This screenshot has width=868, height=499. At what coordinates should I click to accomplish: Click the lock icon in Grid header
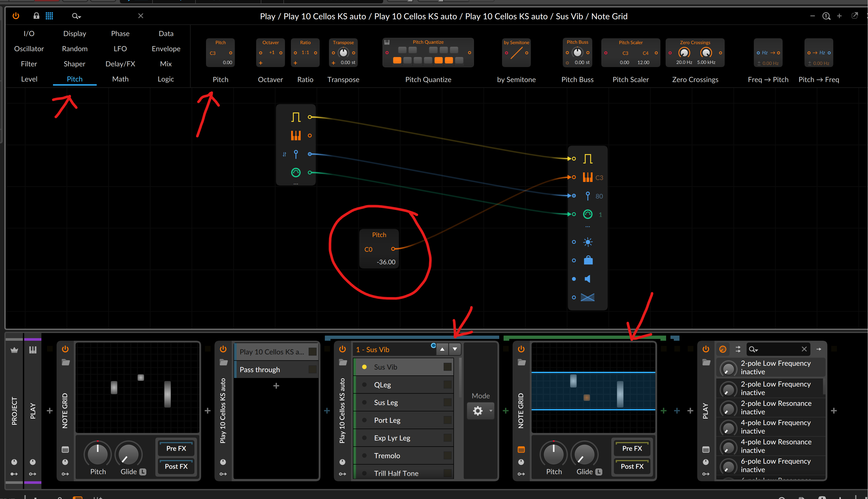[36, 16]
